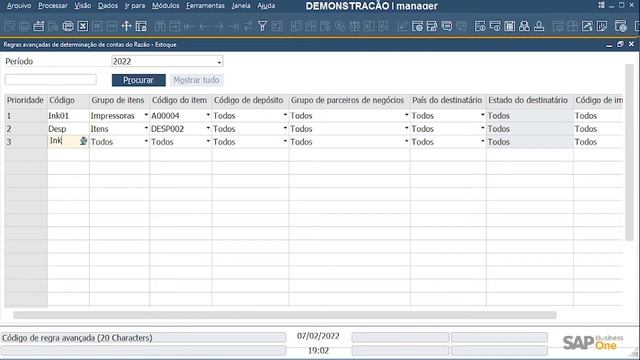Open the Ajuda menu

[266, 6]
